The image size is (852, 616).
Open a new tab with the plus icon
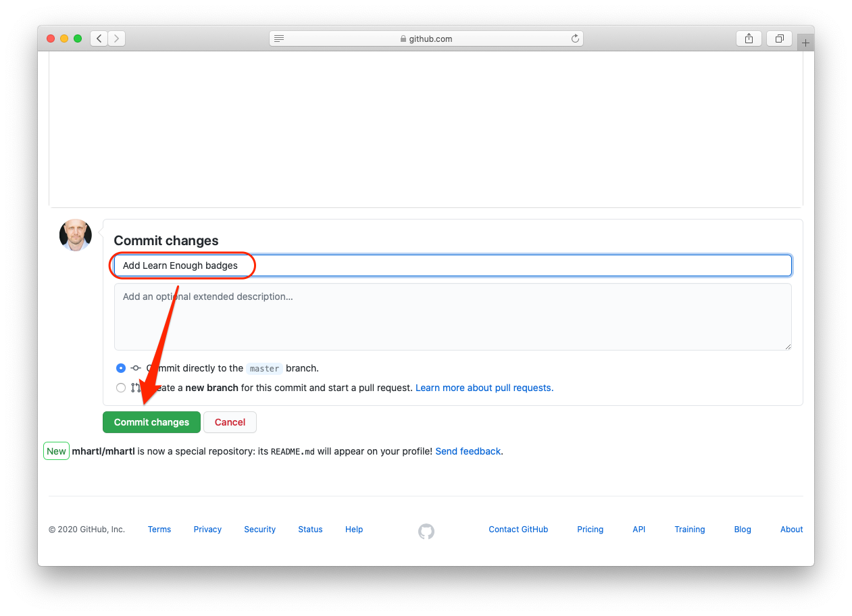coord(805,41)
